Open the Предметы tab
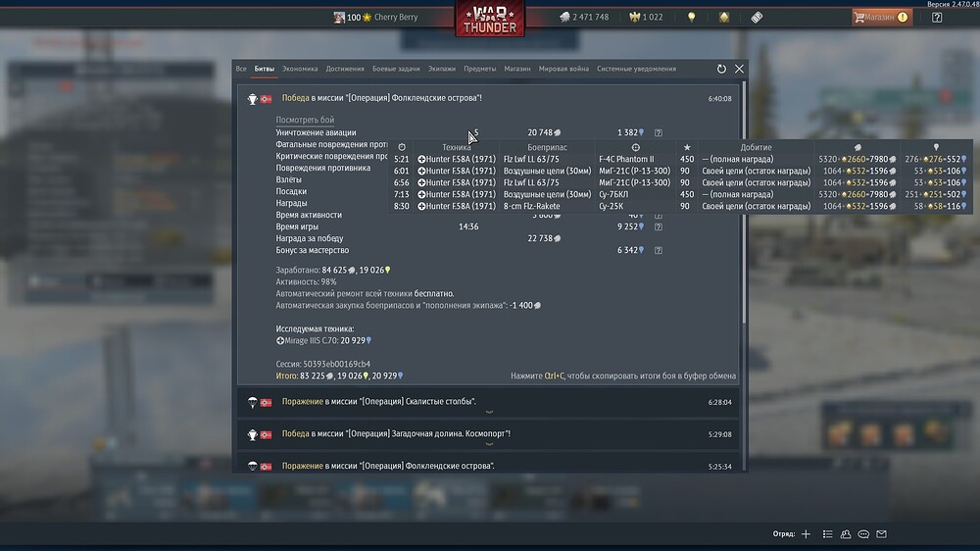 (x=480, y=69)
